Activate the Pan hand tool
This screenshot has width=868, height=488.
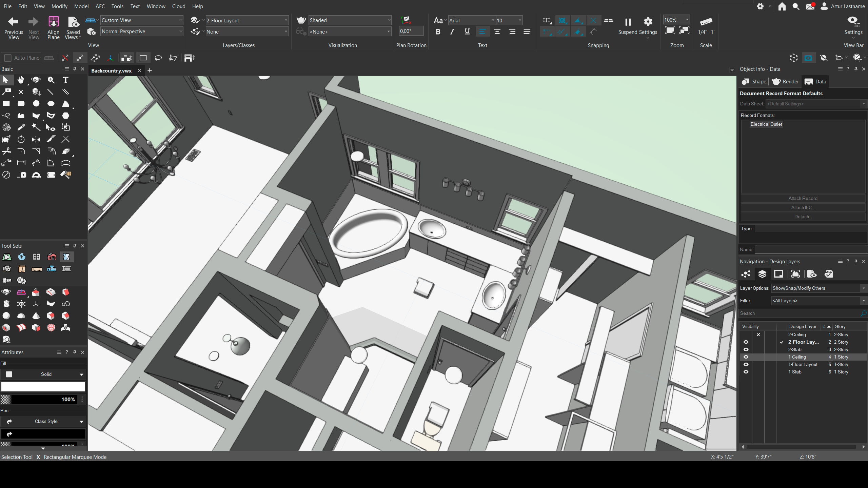click(21, 80)
